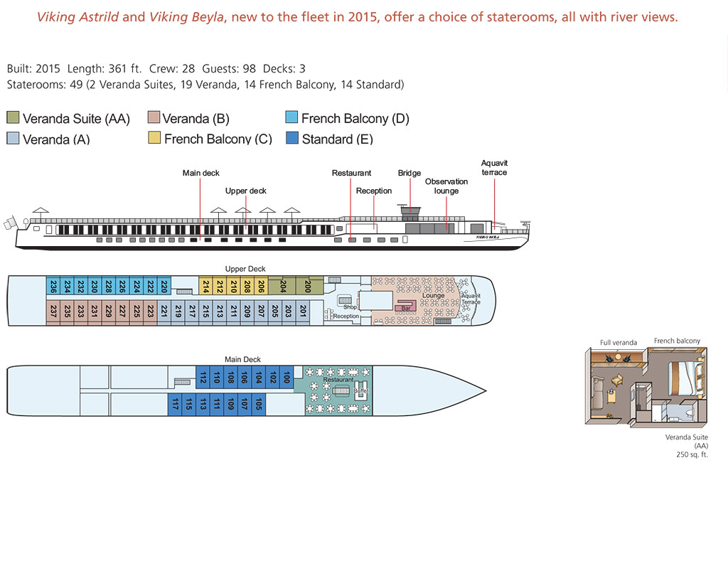This screenshot has height=569, width=728.
Task: Select stateroom 217 on Upper Deck
Action: [192, 312]
